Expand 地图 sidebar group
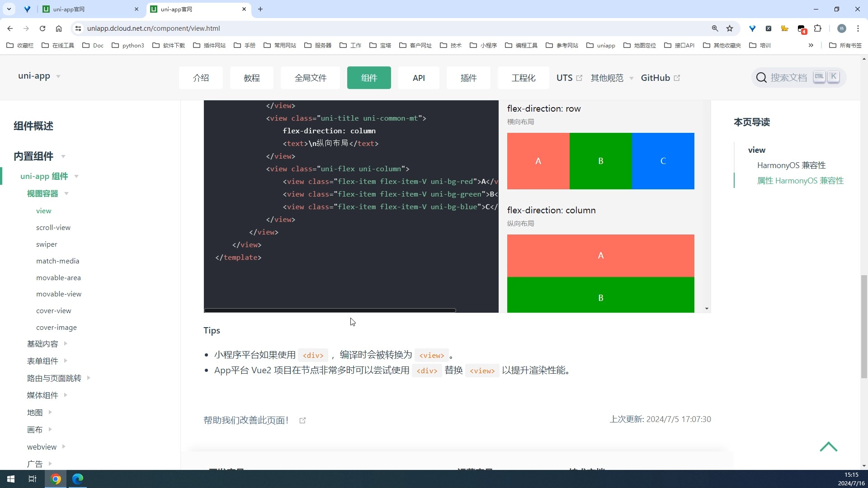868x488 pixels. pyautogui.click(x=39, y=413)
